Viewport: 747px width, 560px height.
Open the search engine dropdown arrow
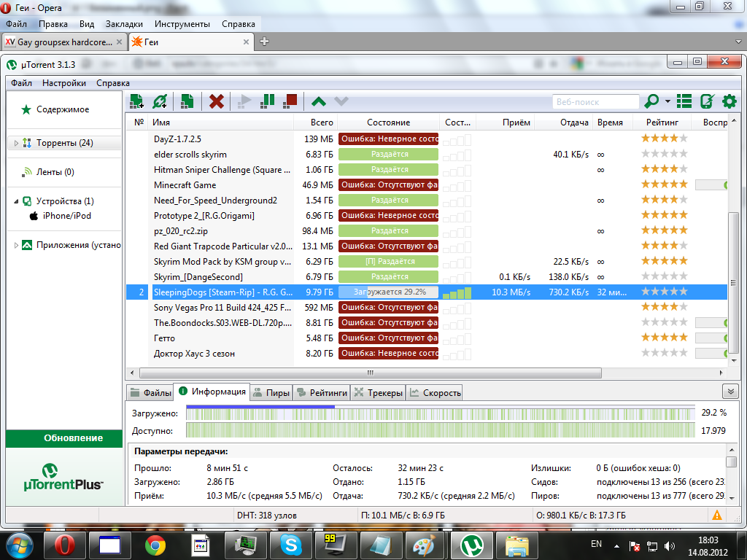tap(667, 101)
